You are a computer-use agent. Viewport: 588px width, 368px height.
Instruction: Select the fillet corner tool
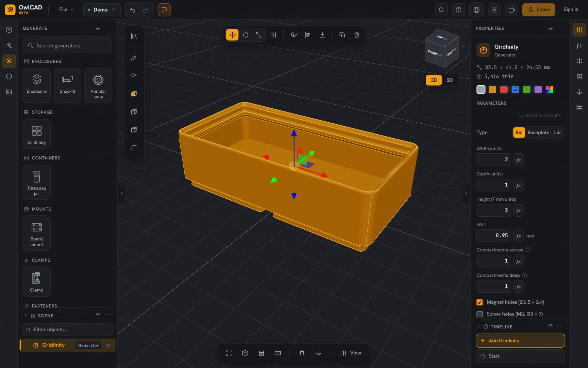click(x=134, y=148)
